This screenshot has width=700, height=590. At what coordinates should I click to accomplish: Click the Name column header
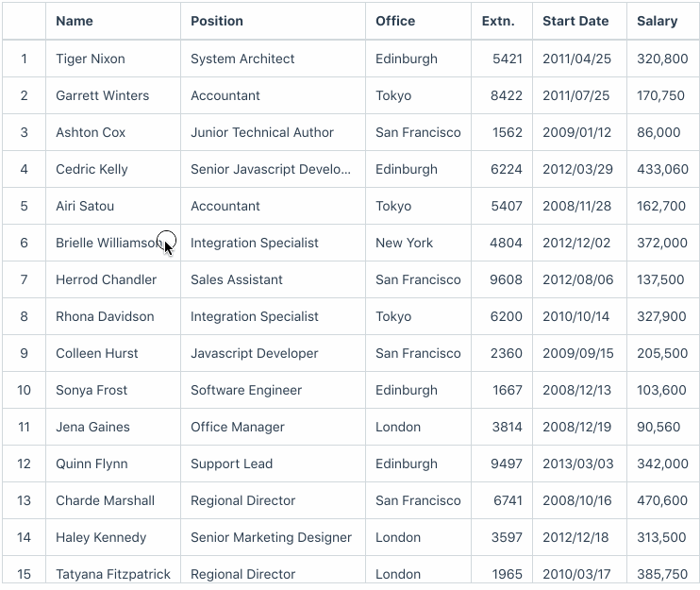pyautogui.click(x=75, y=21)
